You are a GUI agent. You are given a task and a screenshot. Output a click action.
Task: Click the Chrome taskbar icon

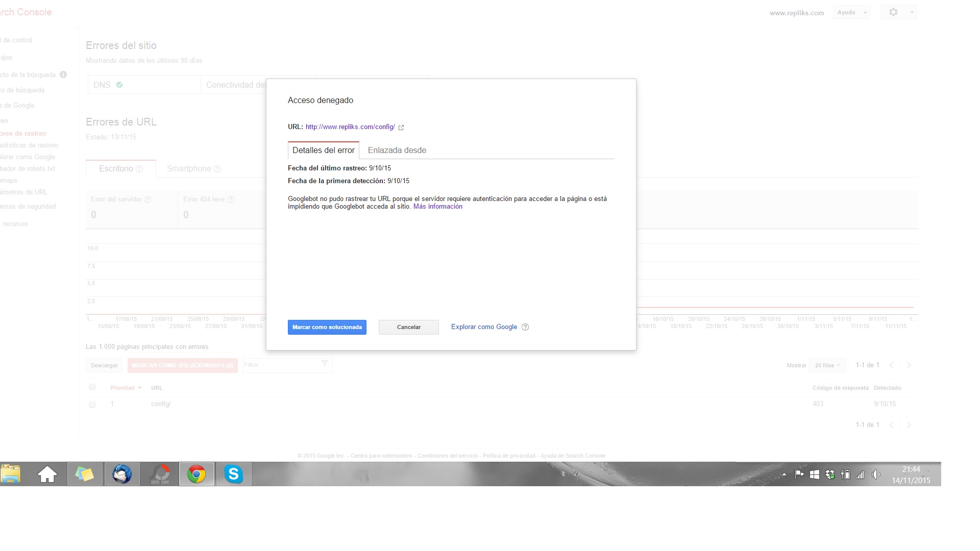197,474
